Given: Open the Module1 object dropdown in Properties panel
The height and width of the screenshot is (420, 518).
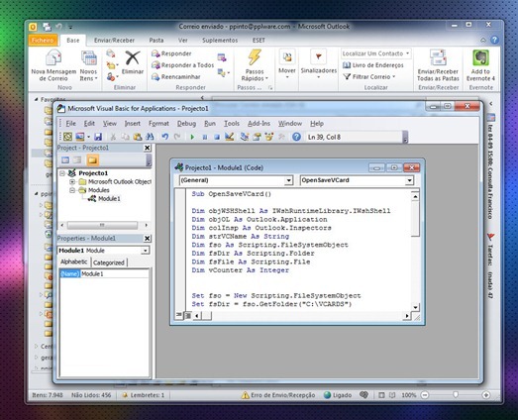Looking at the screenshot, I should 145,251.
